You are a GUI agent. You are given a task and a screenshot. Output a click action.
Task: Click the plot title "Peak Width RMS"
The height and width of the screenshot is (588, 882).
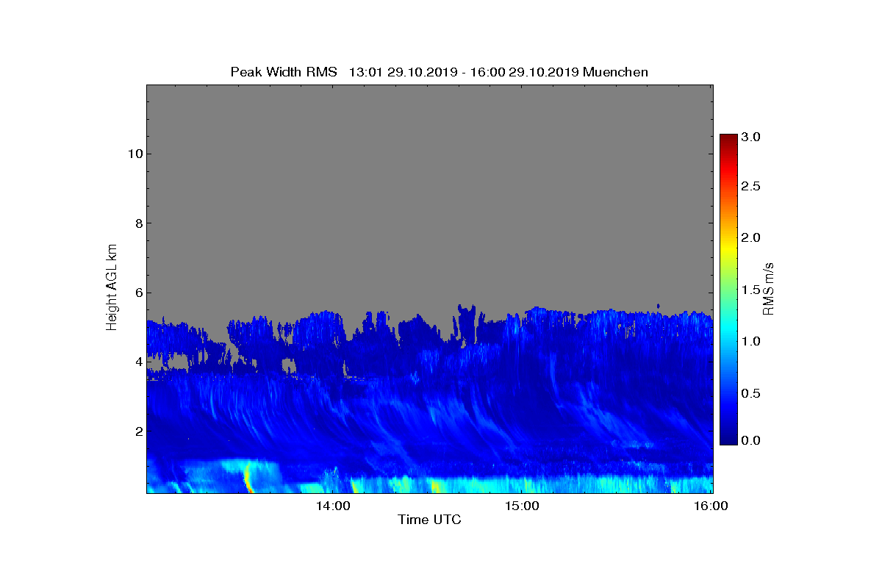pyautogui.click(x=284, y=72)
